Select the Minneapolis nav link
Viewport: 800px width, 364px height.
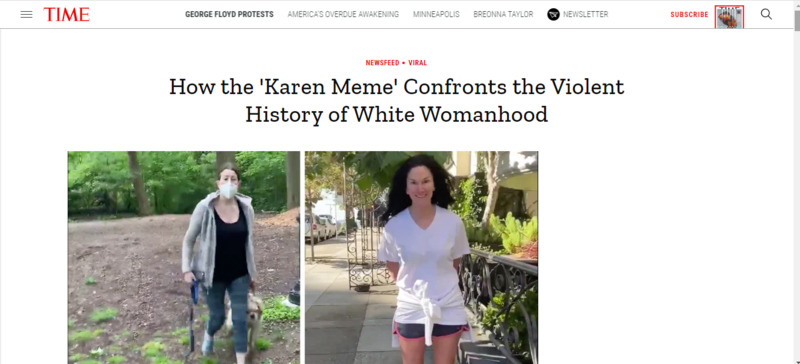pos(436,14)
